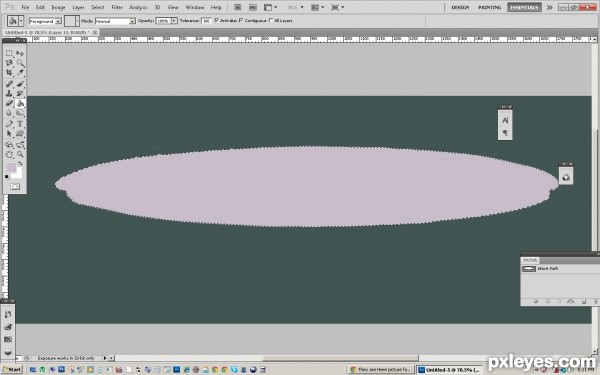The image size is (600, 375).
Task: Open the Edit menu
Action: tap(40, 7)
